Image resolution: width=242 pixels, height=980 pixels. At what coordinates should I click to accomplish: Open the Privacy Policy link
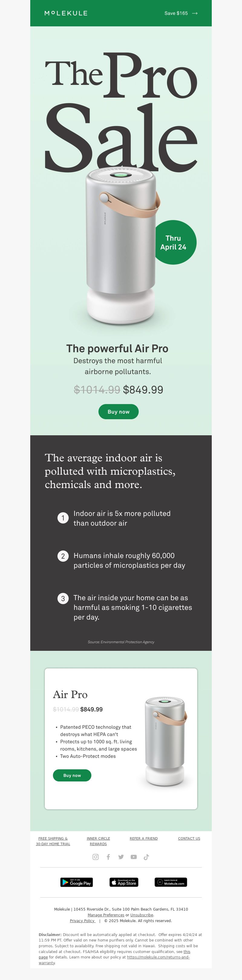[83, 921]
